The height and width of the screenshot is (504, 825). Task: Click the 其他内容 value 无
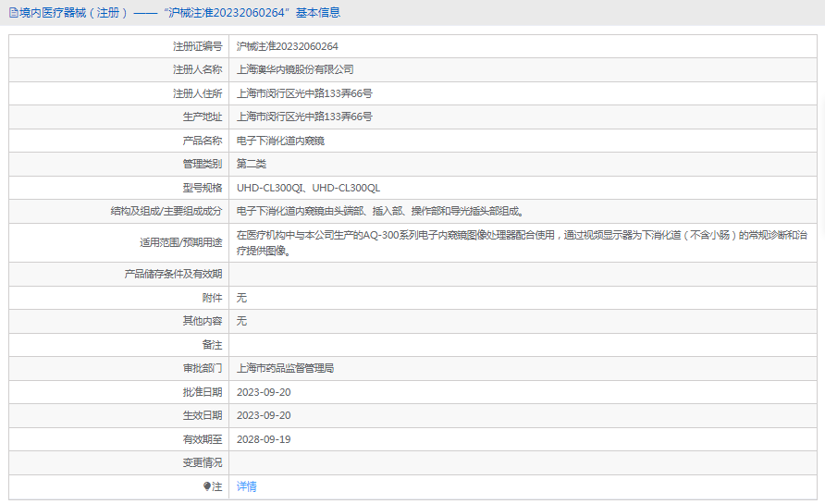click(241, 321)
